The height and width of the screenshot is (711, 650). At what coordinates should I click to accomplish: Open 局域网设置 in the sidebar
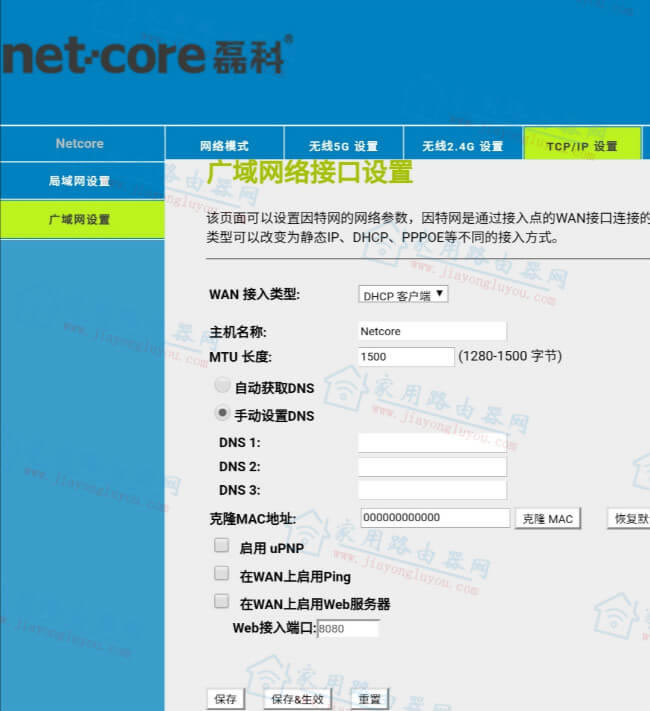point(82,181)
